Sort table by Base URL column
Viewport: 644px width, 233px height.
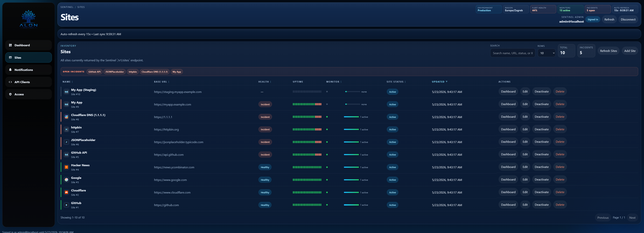click(x=161, y=82)
